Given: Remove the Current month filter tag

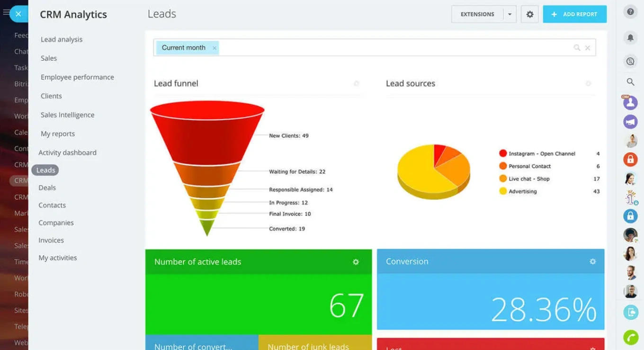Looking at the screenshot, I should [x=215, y=48].
